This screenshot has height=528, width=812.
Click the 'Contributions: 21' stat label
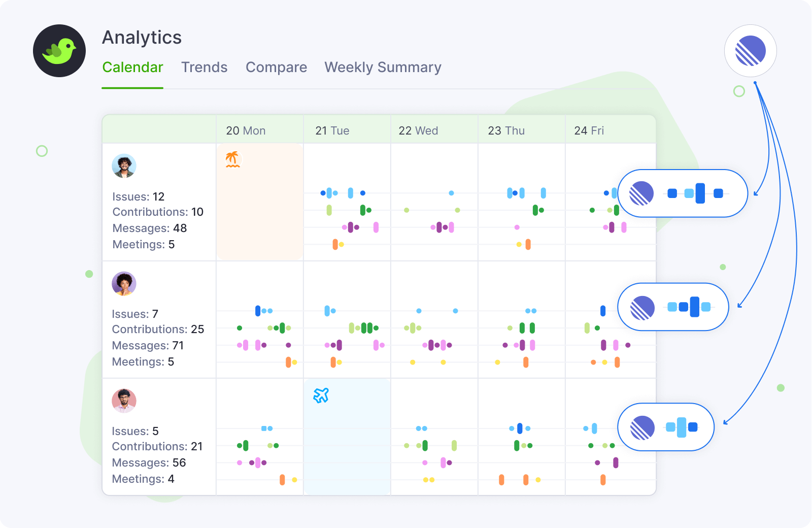[157, 447]
